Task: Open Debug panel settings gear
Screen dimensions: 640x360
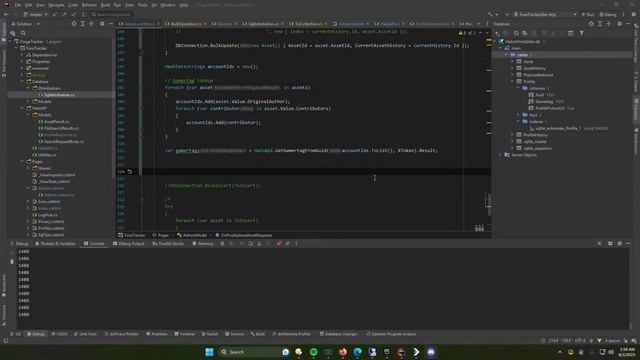Action: pos(620,244)
